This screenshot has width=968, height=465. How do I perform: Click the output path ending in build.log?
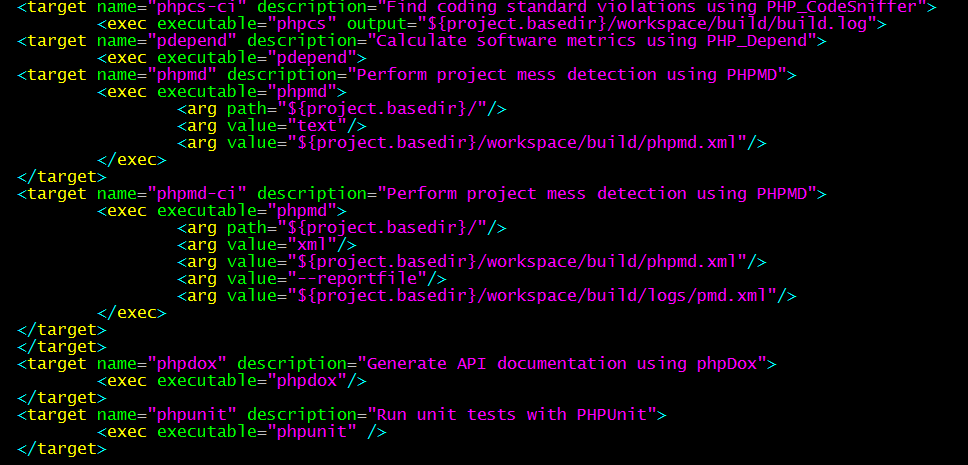tap(647, 25)
